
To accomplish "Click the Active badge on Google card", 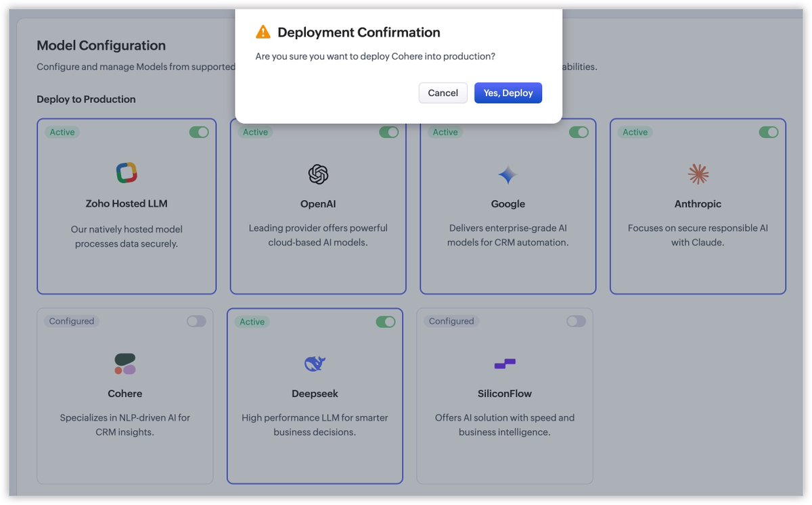I will [445, 132].
